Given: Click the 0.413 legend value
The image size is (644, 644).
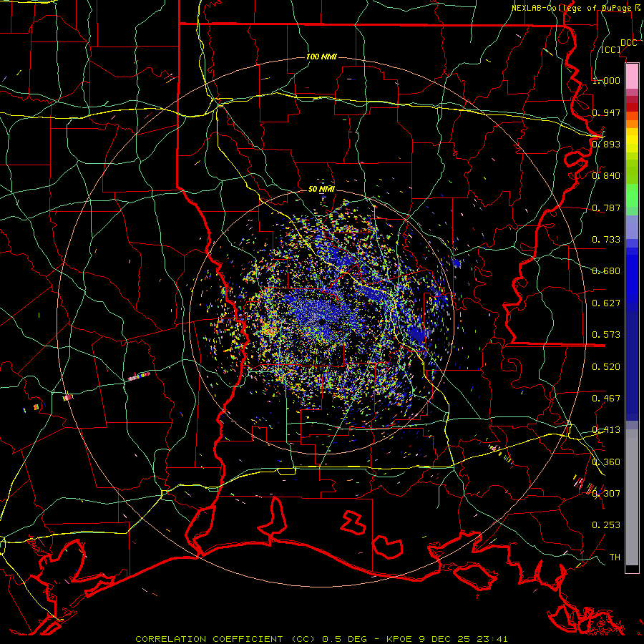Looking at the screenshot, I should 606,430.
